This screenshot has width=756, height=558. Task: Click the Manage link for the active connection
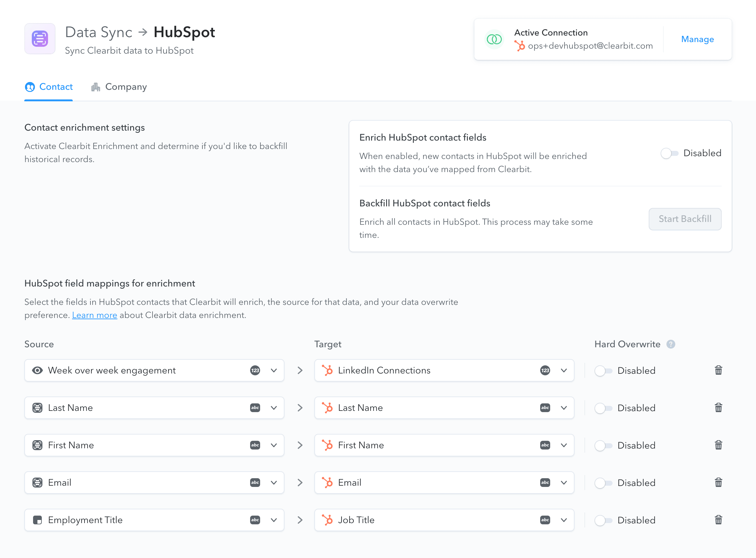tap(697, 39)
